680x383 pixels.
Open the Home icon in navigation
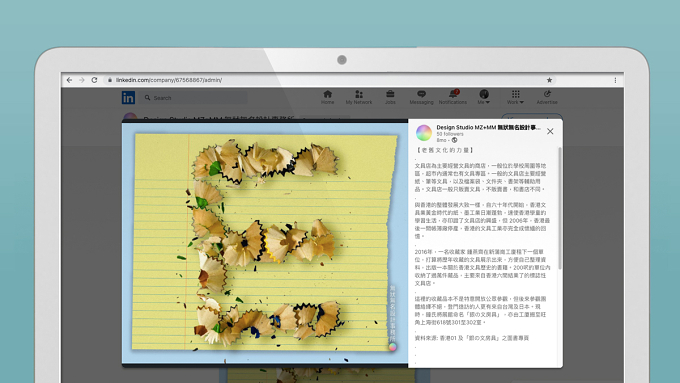tap(327, 94)
